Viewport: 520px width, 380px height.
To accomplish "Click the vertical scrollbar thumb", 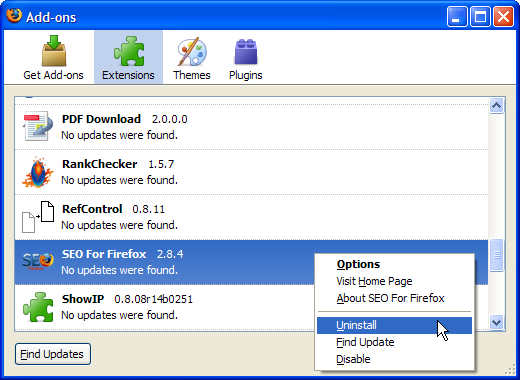I will tap(497, 255).
